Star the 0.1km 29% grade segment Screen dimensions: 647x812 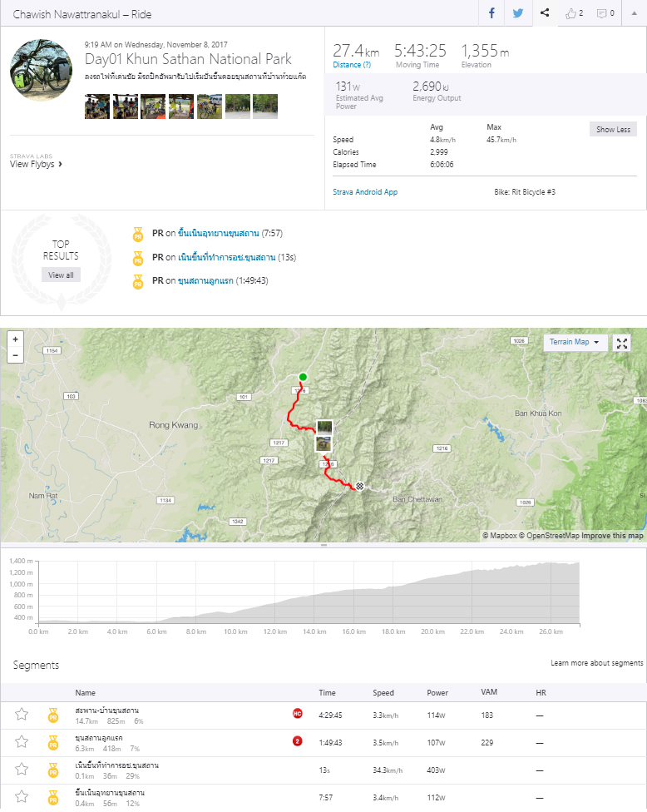(22, 770)
